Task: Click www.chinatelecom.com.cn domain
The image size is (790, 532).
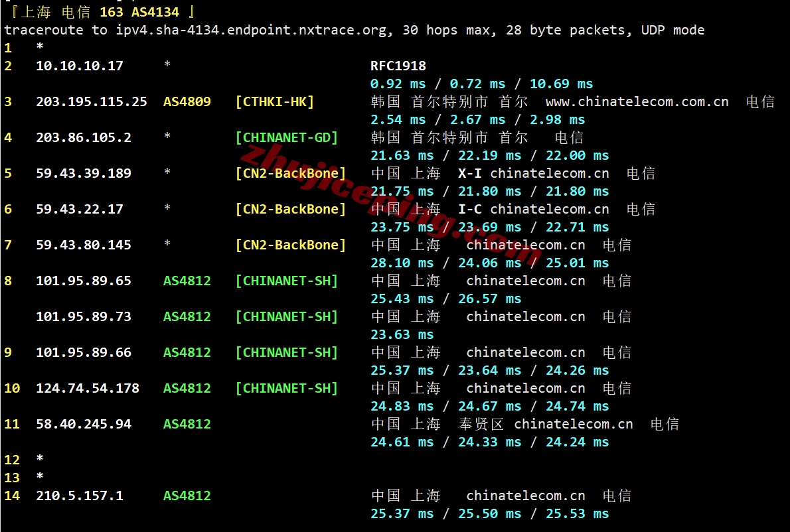Action: pyautogui.click(x=637, y=101)
